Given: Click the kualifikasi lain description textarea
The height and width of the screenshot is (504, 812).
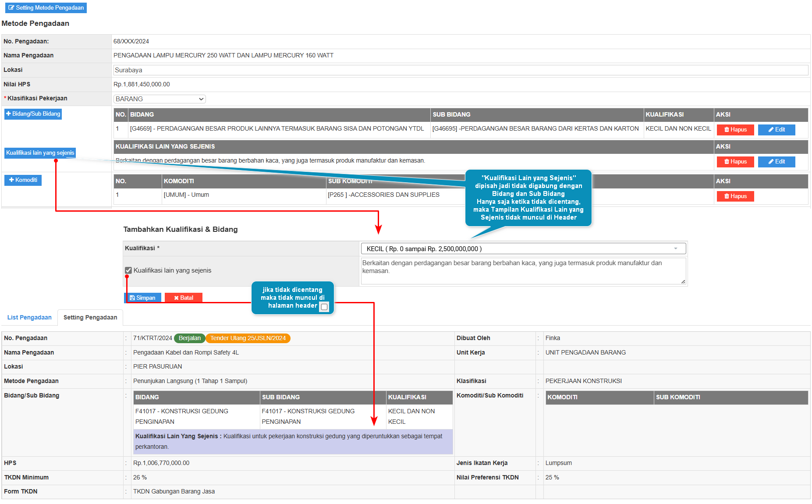Looking at the screenshot, I should tap(523, 271).
